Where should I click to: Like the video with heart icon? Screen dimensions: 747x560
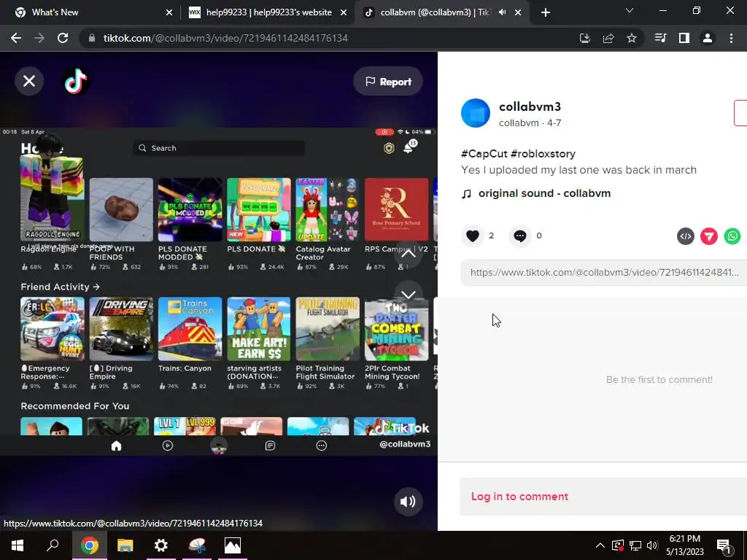pos(472,236)
